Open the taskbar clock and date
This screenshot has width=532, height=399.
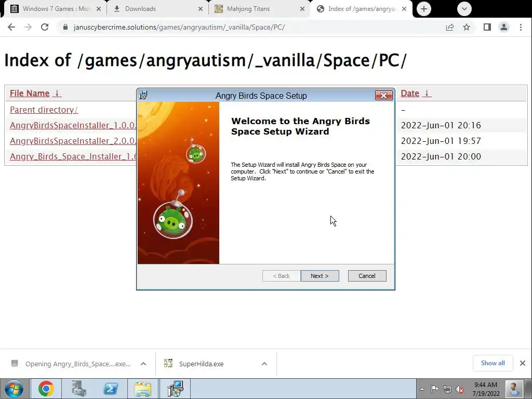pyautogui.click(x=486, y=389)
